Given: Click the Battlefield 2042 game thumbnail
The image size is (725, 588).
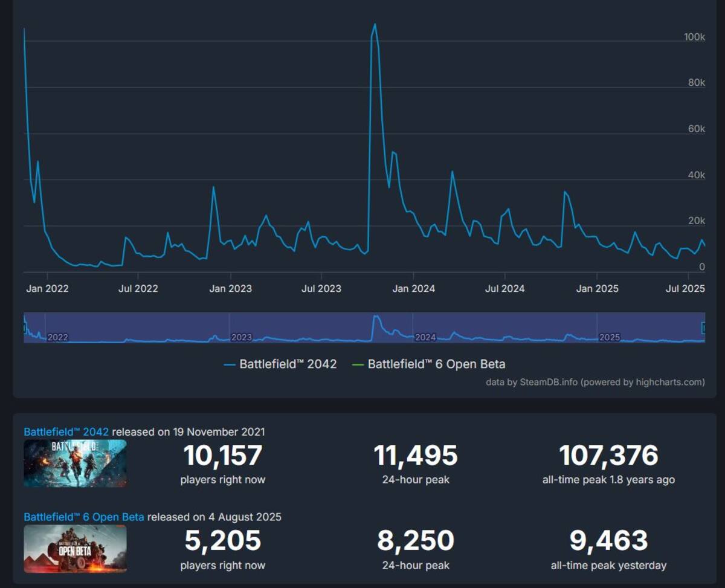Looking at the screenshot, I should click(x=75, y=464).
